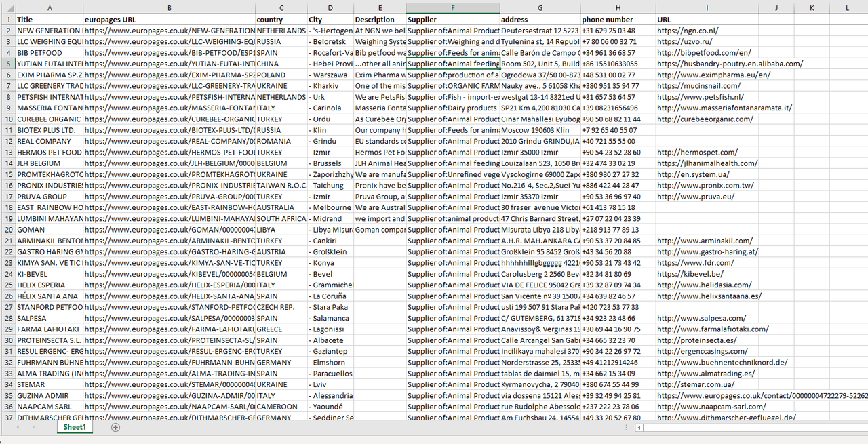Go to next sheet using tab arrow
This screenshot has height=444, width=868.
point(35,427)
